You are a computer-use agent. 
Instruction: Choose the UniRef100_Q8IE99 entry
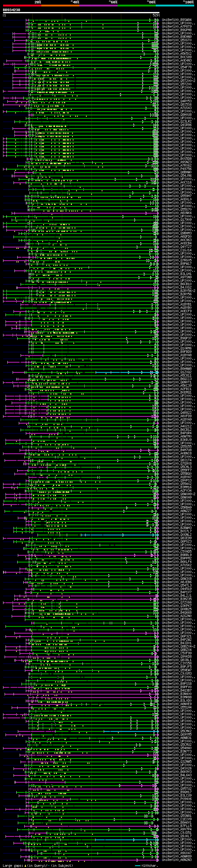coord(177,538)
